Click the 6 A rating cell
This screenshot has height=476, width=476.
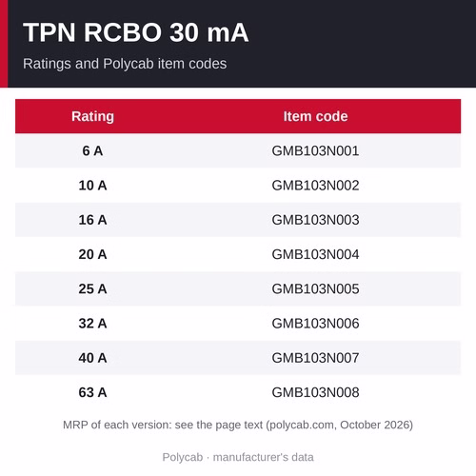[92, 150]
